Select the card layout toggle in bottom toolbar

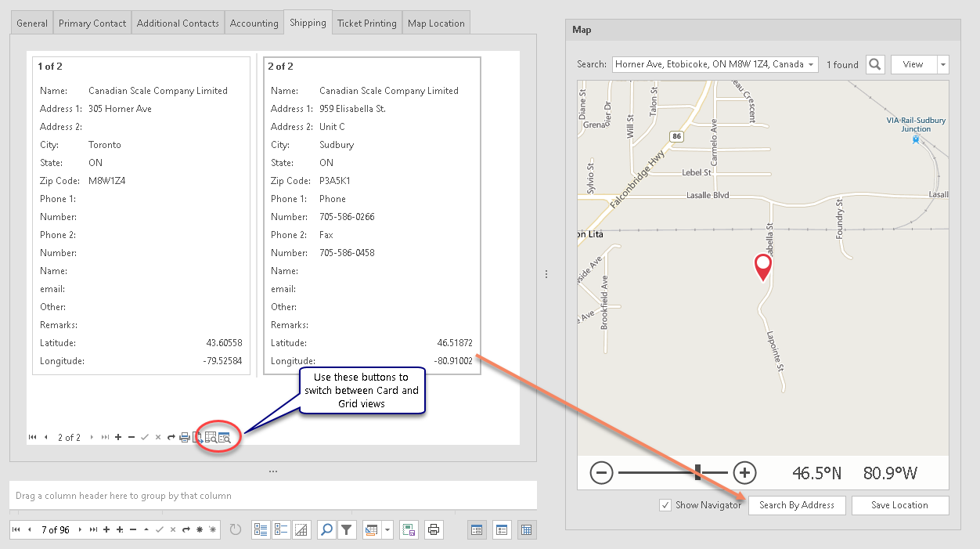pos(476,530)
